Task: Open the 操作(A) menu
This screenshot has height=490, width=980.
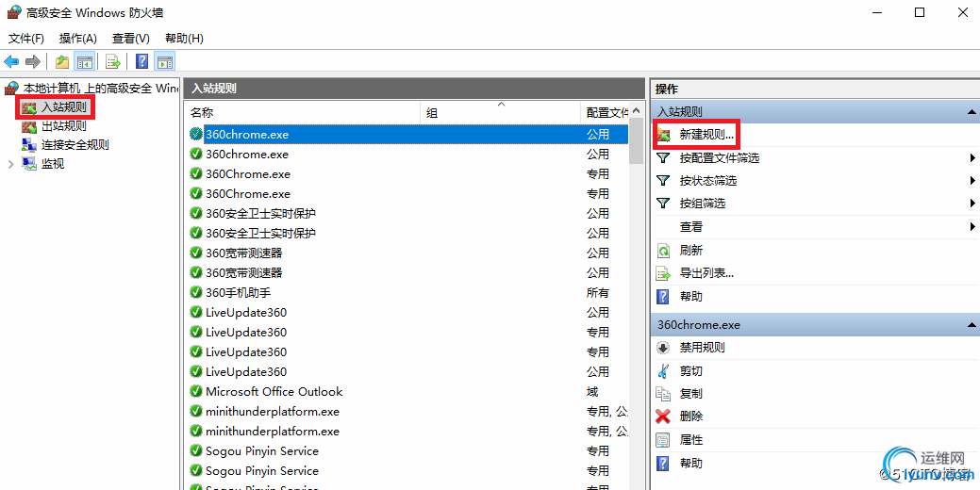Action: pos(78,38)
